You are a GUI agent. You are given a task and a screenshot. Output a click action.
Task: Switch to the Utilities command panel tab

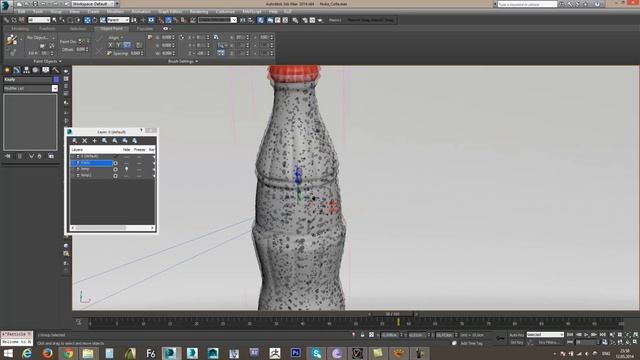coord(55,70)
